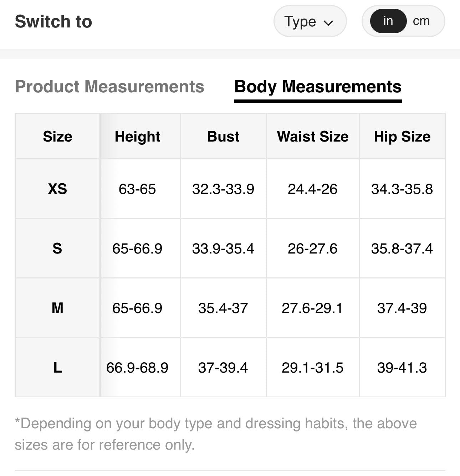Click the Height column header

point(137,137)
